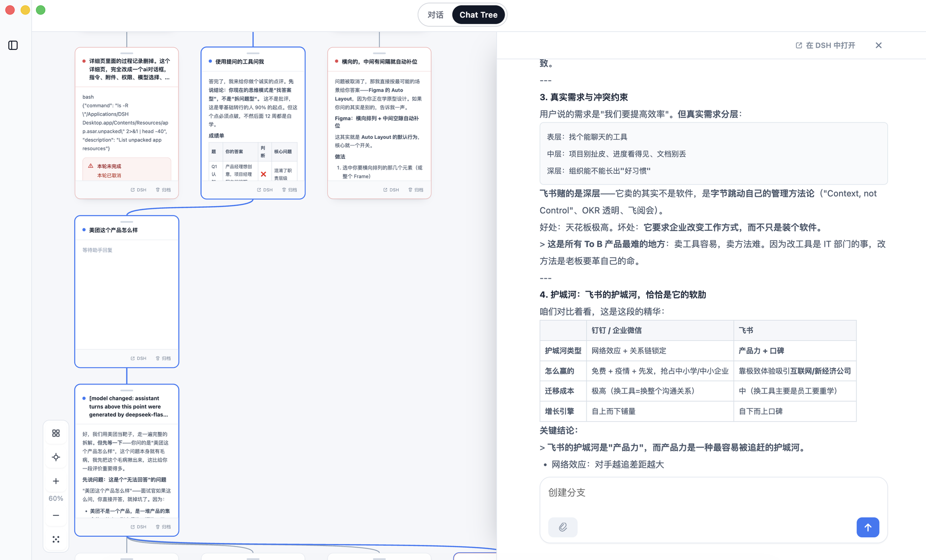Click the line 深层：组织能不能长出"好习惯"

[x=599, y=171]
